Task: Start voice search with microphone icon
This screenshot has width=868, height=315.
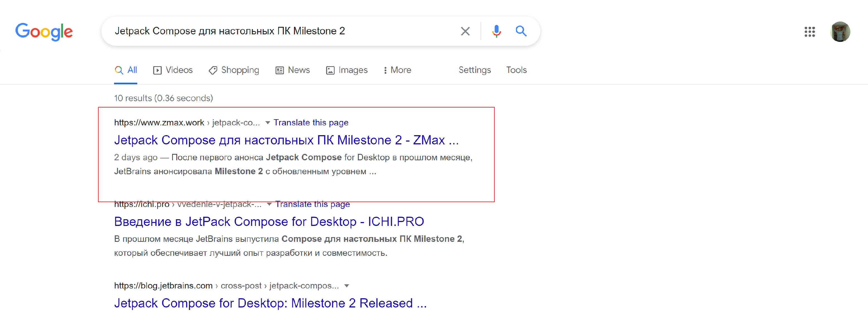Action: (x=496, y=31)
